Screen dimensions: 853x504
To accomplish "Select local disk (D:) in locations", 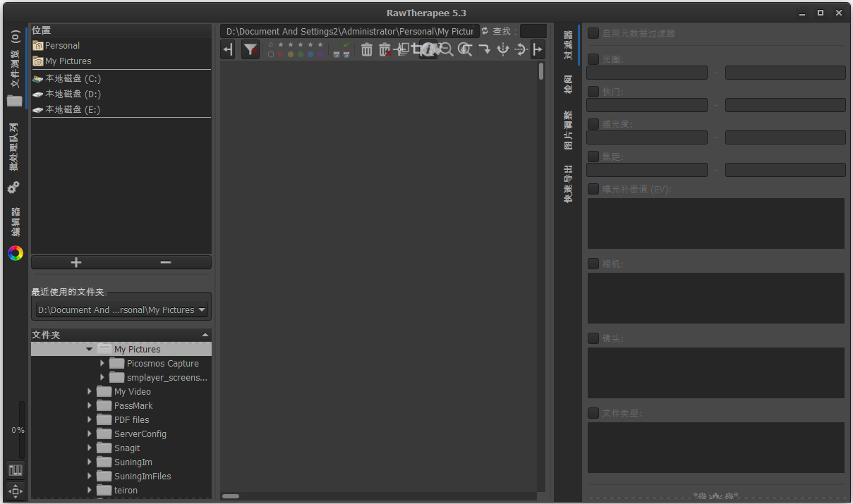I will 73,94.
